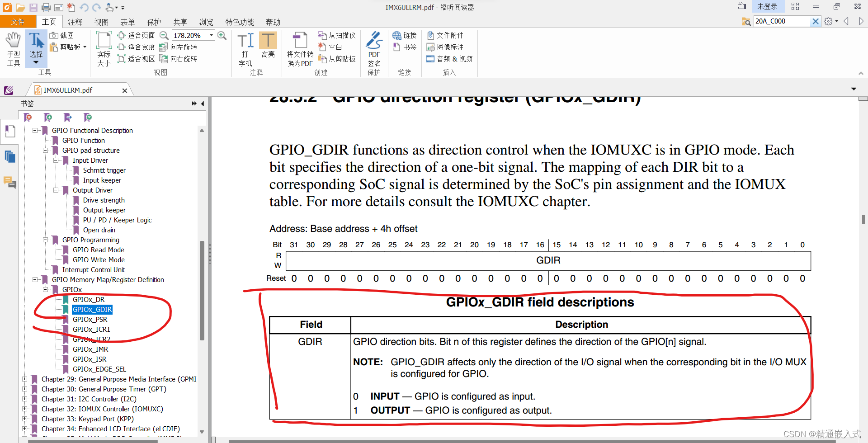The width and height of the screenshot is (868, 443).
Task: Create PDF from scanner (从扫描仪)
Action: (336, 35)
